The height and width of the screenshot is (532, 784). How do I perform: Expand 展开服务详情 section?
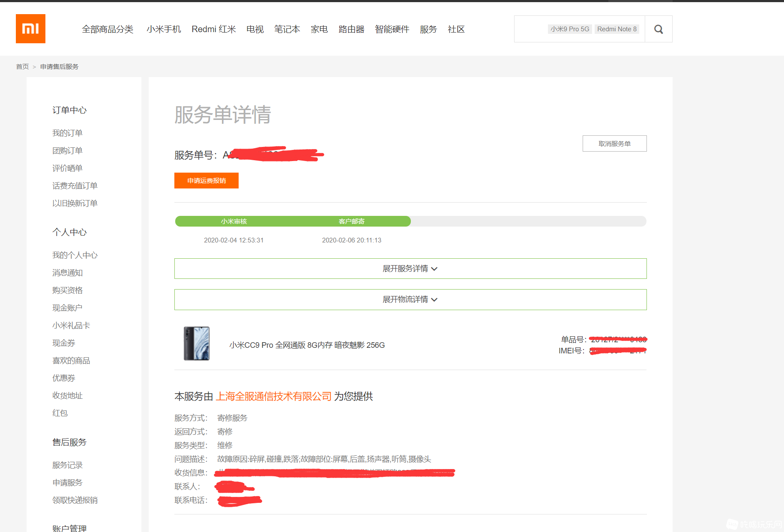(x=410, y=269)
